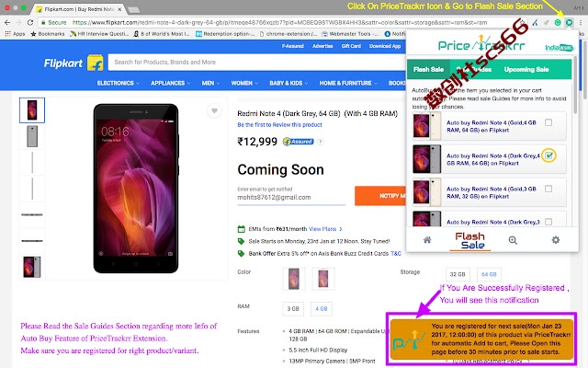Check Auto buy Redmi Note 4 Dark Grey 3 checkbox
This screenshot has height=368, width=588.
pos(548,222)
